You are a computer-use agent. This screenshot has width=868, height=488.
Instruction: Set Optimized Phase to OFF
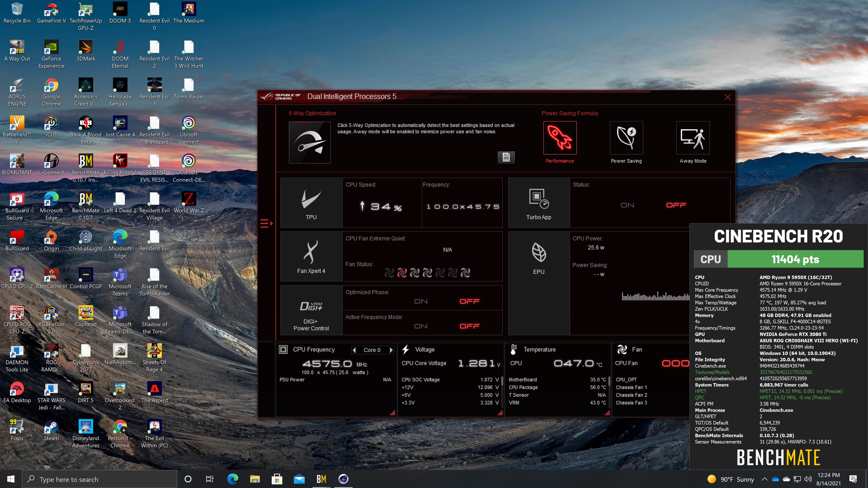click(469, 301)
